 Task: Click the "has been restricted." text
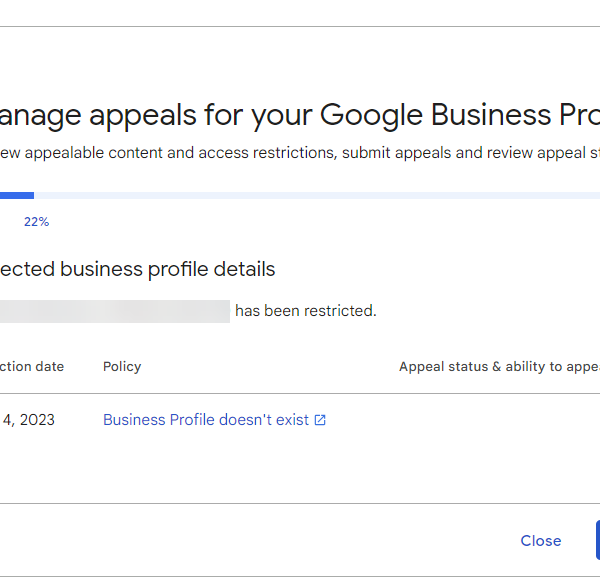point(306,311)
